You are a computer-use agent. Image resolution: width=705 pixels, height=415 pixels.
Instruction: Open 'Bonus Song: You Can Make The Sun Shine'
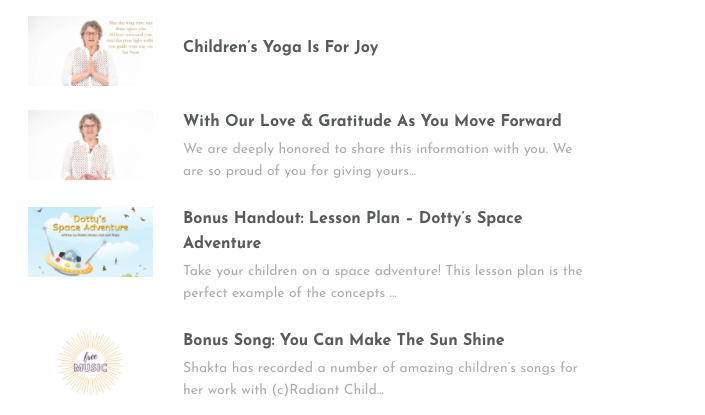343,340
